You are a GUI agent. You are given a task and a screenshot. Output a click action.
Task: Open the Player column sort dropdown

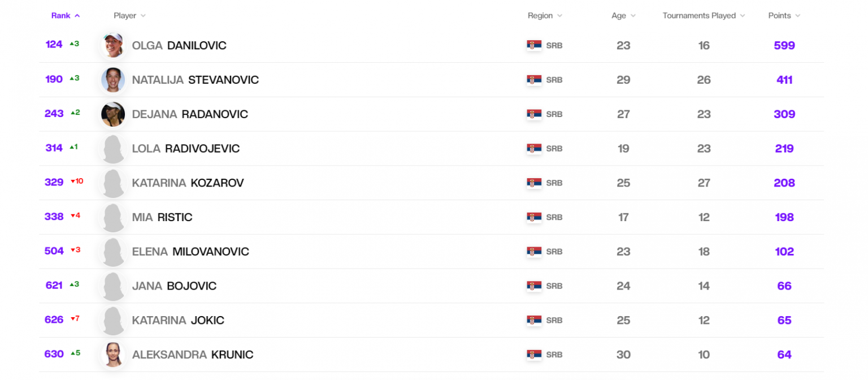click(x=129, y=16)
